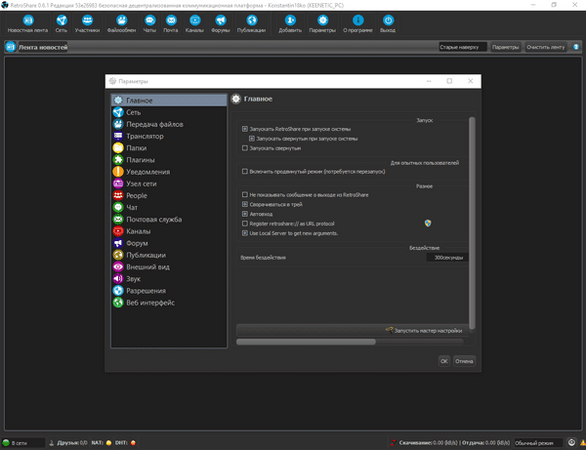Click the Отмена button

point(464,361)
